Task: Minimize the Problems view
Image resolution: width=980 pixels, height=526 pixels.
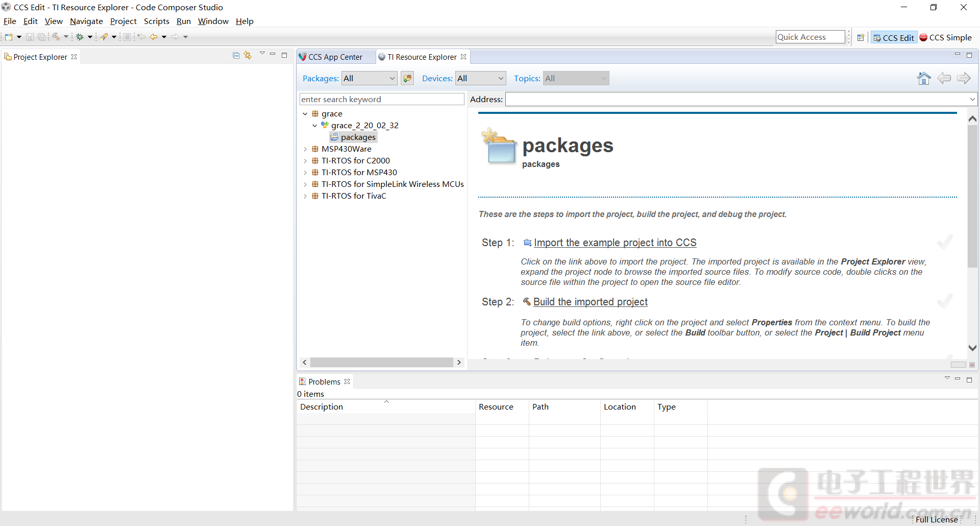Action: point(958,379)
